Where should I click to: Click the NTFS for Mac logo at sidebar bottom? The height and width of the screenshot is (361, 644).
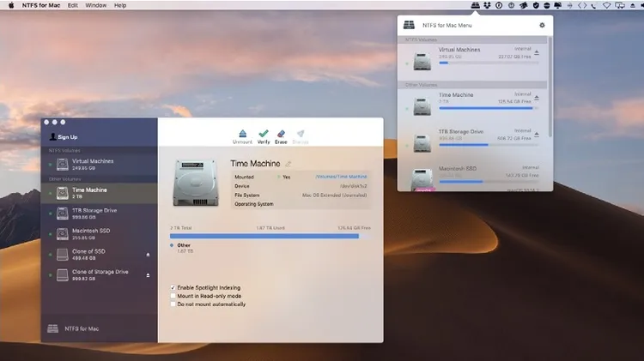click(52, 328)
